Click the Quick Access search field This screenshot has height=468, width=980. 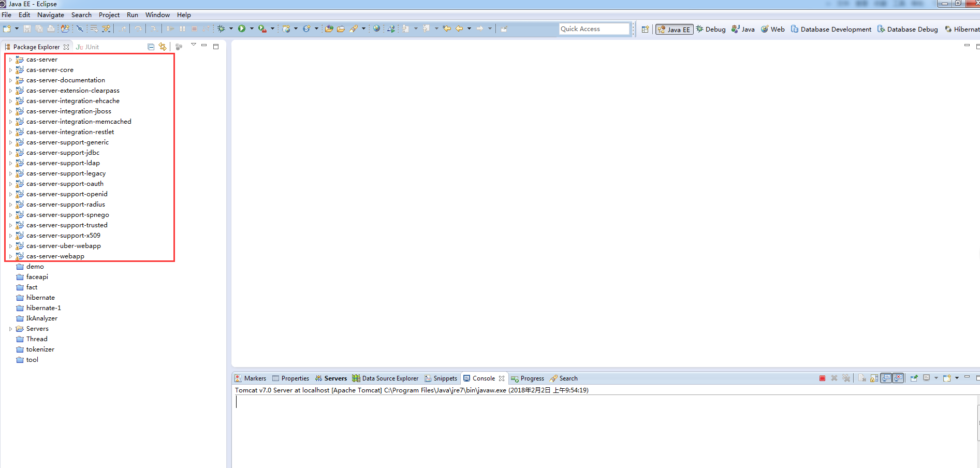pyautogui.click(x=594, y=29)
